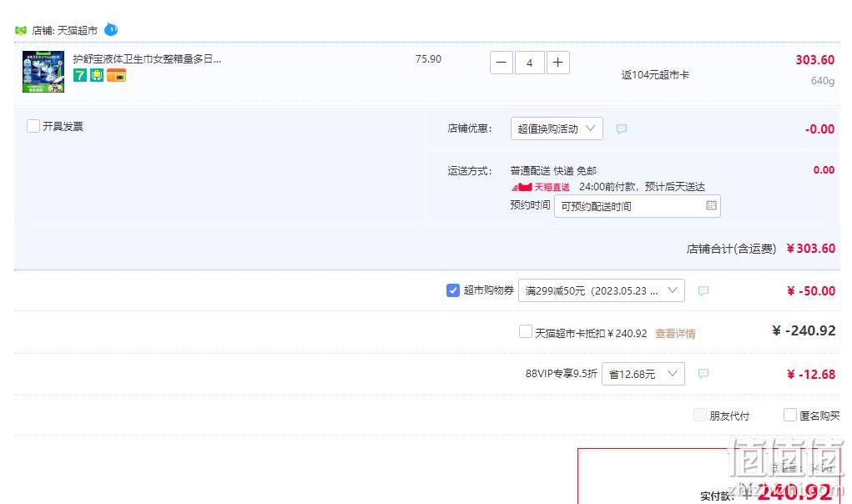The image size is (852, 504).
Task: Open the 护舒宝 product thumbnail image
Action: point(43,72)
